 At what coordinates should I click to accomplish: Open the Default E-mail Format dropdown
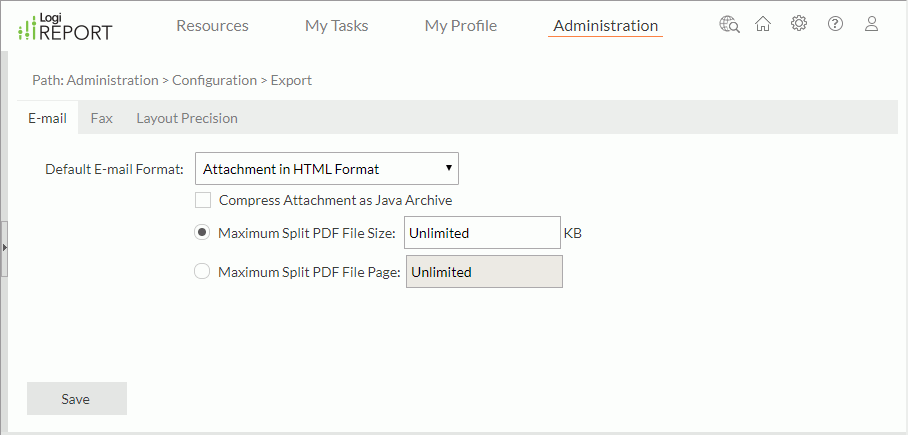[x=326, y=169]
